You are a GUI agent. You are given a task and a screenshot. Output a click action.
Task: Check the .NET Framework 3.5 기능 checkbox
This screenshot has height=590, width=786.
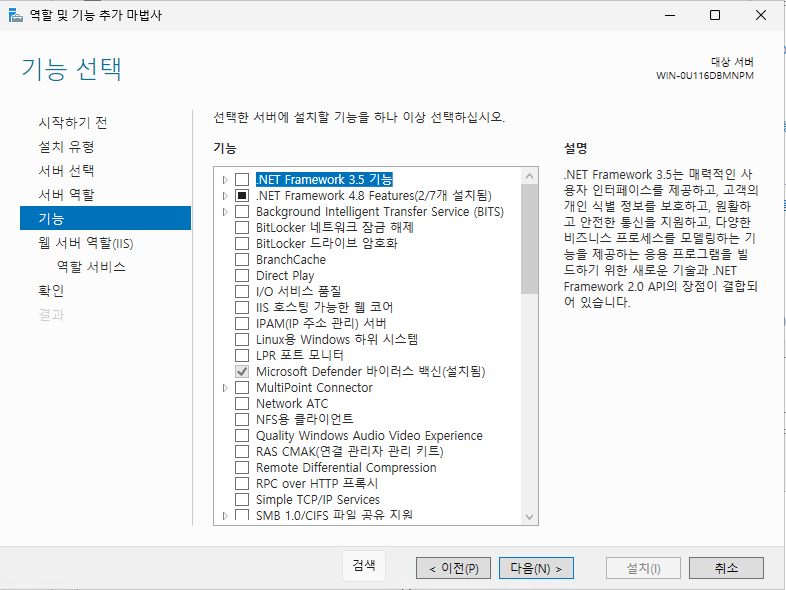pos(242,179)
